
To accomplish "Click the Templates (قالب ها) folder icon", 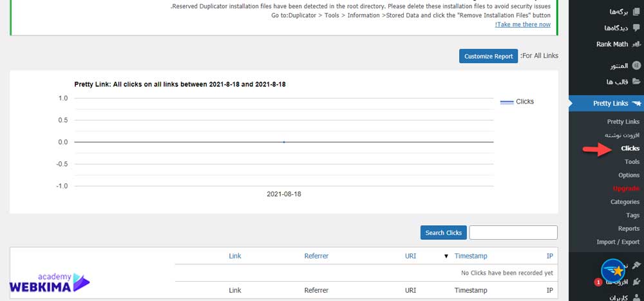I will point(636,82).
